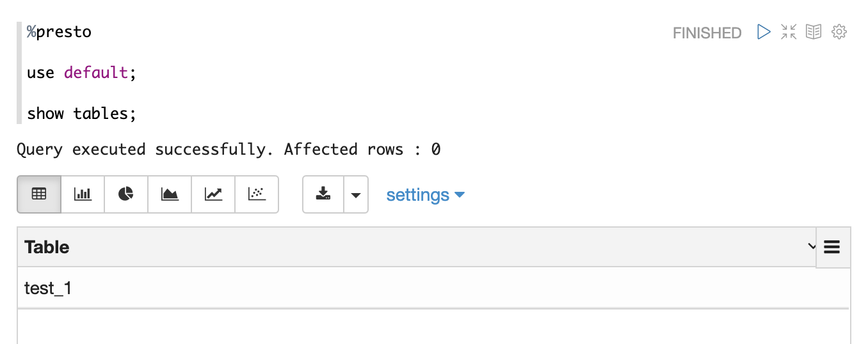The image size is (868, 344).
Task: Show results as area chart
Action: click(x=170, y=194)
